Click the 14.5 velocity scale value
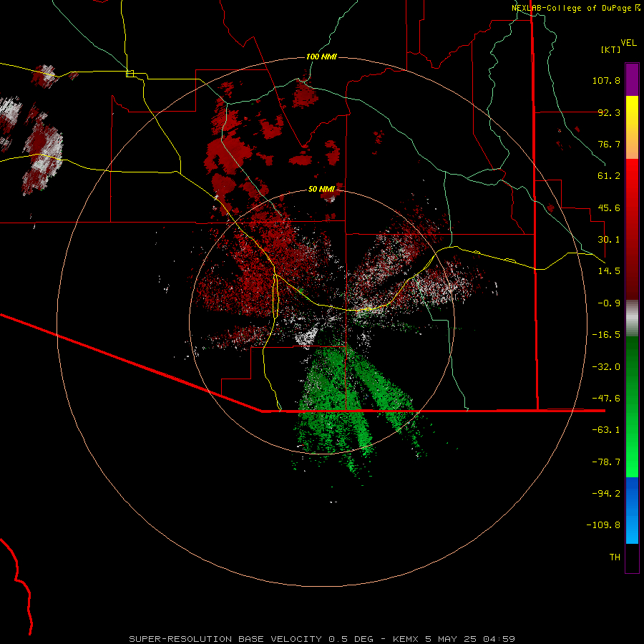644x644 pixels. tap(609, 271)
